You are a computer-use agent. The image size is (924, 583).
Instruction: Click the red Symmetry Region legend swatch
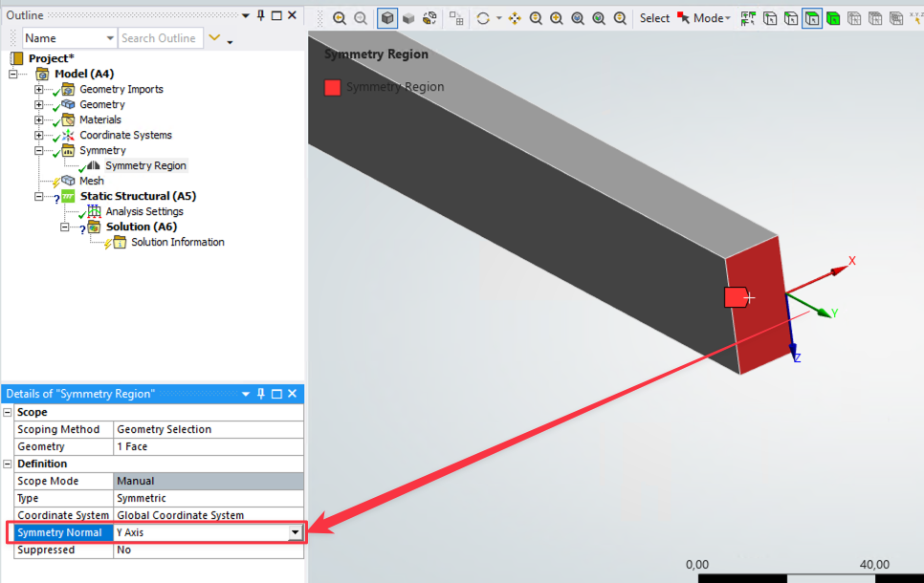pyautogui.click(x=332, y=87)
